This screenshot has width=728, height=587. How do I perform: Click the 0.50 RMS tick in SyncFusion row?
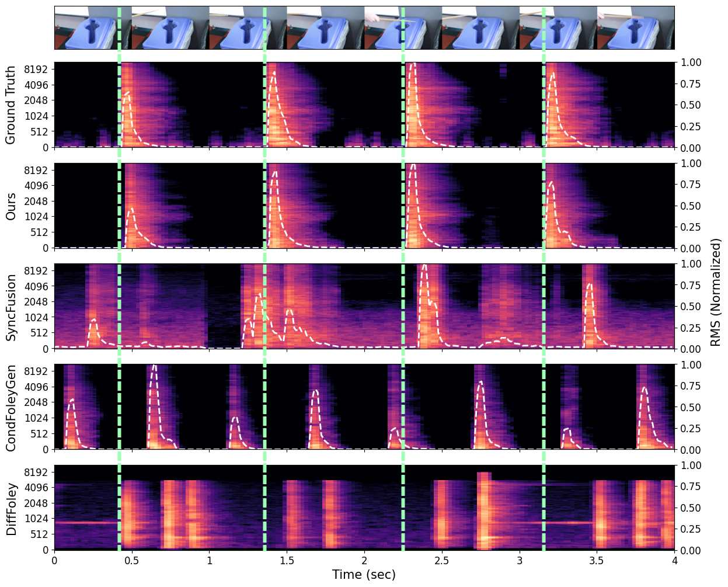pyautogui.click(x=689, y=307)
